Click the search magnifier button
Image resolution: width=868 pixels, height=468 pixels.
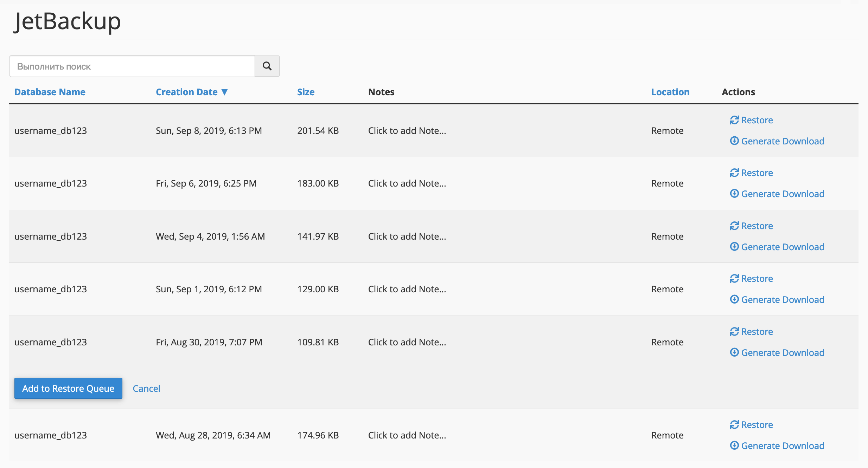267,66
